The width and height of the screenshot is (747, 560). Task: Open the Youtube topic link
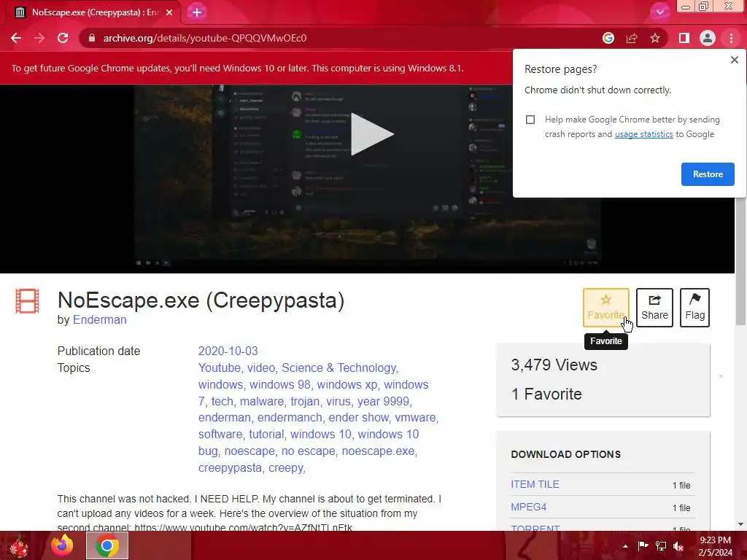coord(219,367)
